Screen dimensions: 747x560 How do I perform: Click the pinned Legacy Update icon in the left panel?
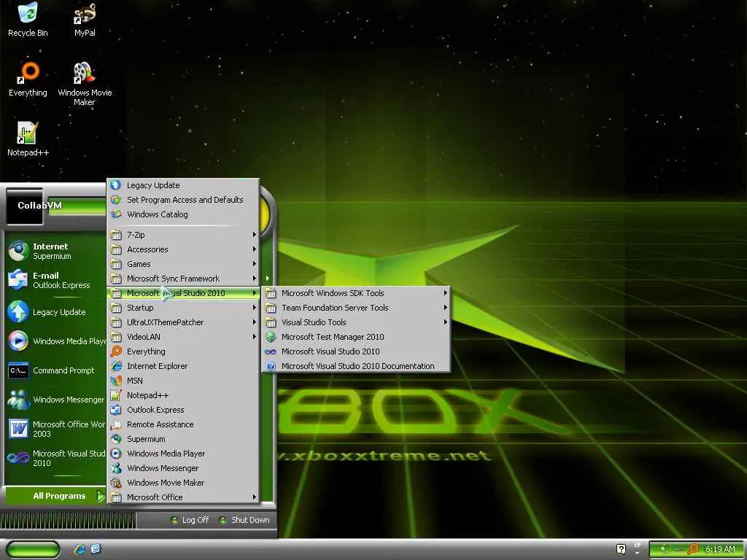pyautogui.click(x=18, y=312)
